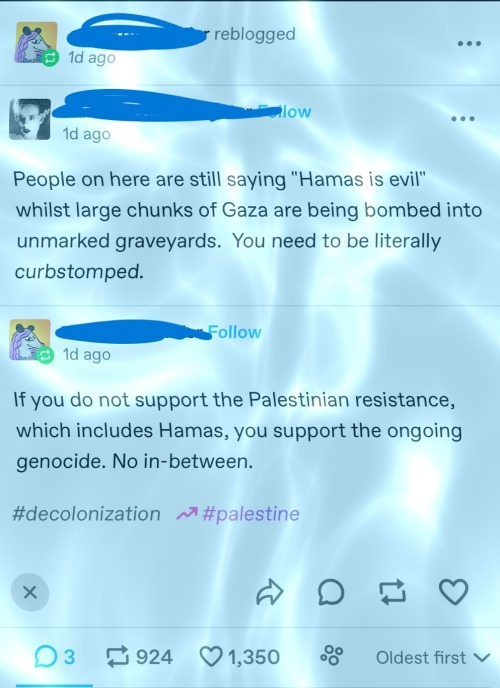
Task: Open the reblogger avatar at the top
Action: click(x=37, y=43)
